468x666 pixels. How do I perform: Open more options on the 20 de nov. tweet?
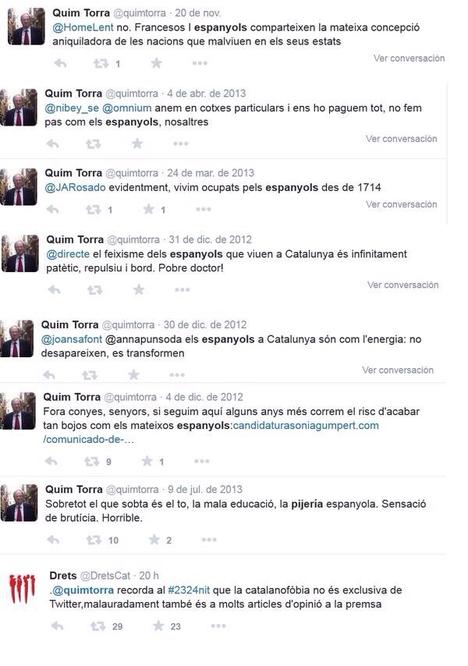(x=200, y=63)
